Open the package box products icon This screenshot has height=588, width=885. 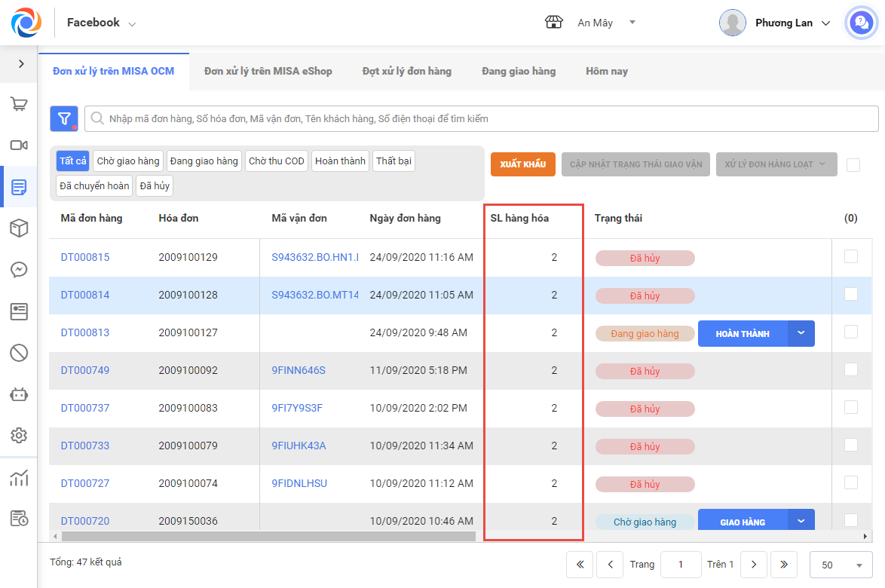click(x=19, y=228)
